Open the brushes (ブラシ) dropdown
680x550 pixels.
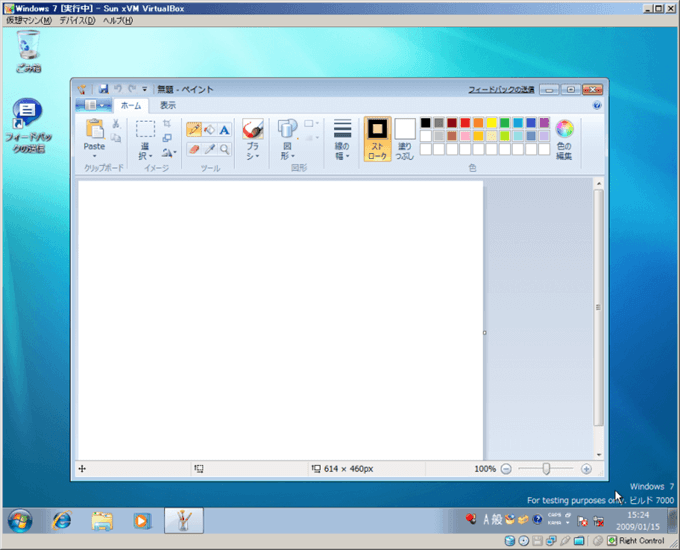[x=252, y=152]
